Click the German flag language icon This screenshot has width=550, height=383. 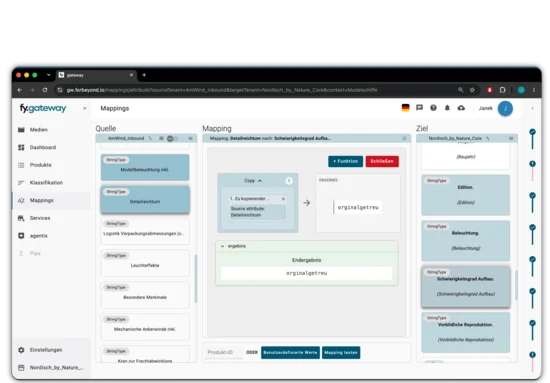[x=405, y=108]
